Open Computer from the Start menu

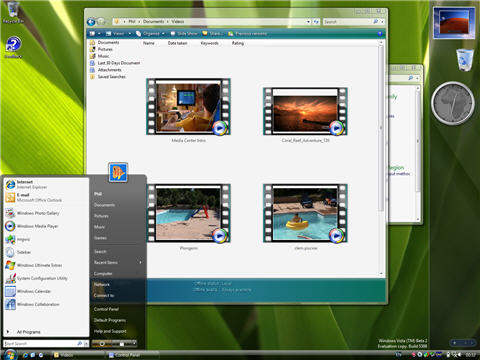pos(103,274)
